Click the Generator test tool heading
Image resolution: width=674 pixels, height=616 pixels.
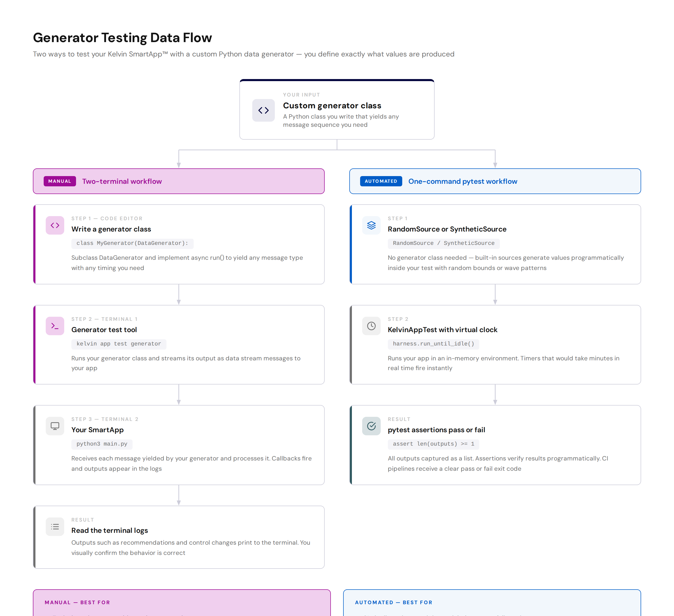[104, 330]
